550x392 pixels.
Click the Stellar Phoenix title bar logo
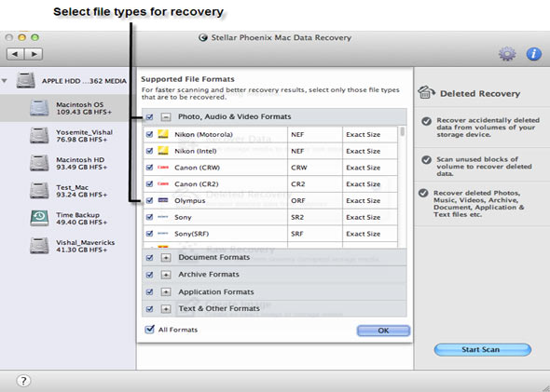coord(202,37)
